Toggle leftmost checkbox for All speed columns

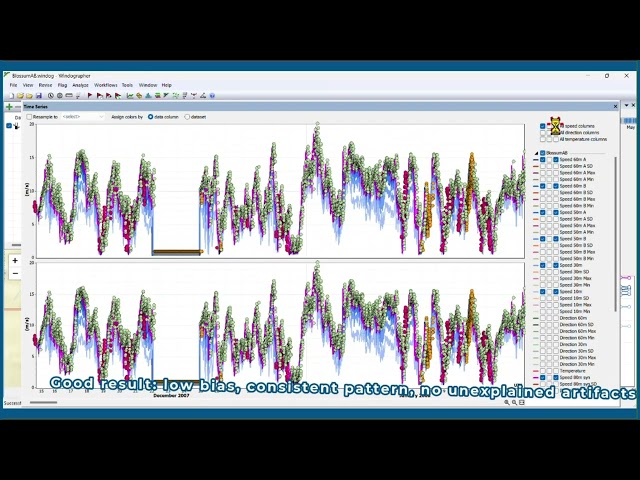point(542,126)
